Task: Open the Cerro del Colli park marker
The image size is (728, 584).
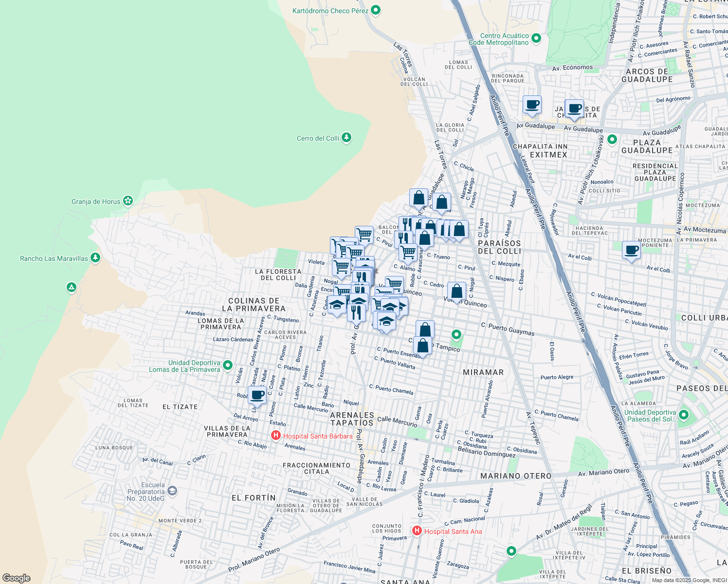Action: click(346, 138)
